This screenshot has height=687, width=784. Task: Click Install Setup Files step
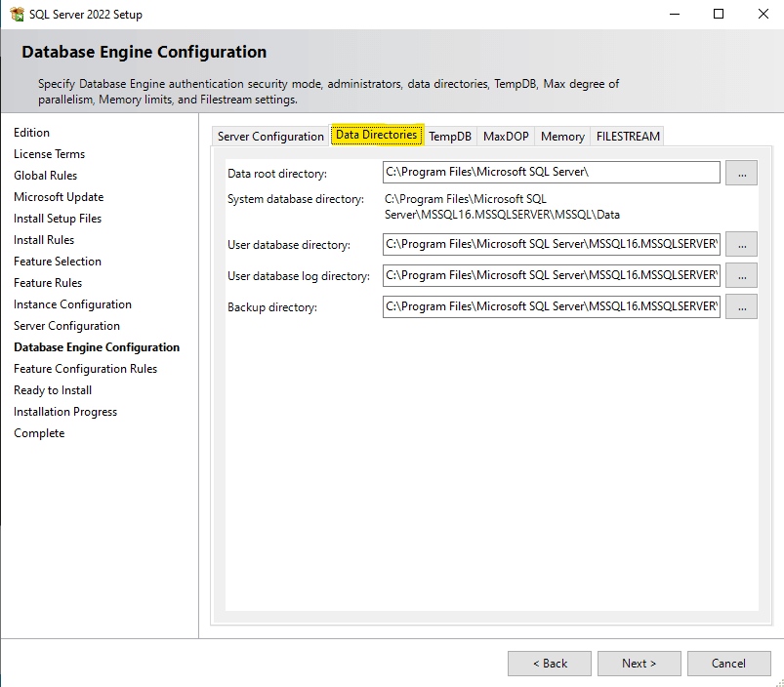coord(58,219)
